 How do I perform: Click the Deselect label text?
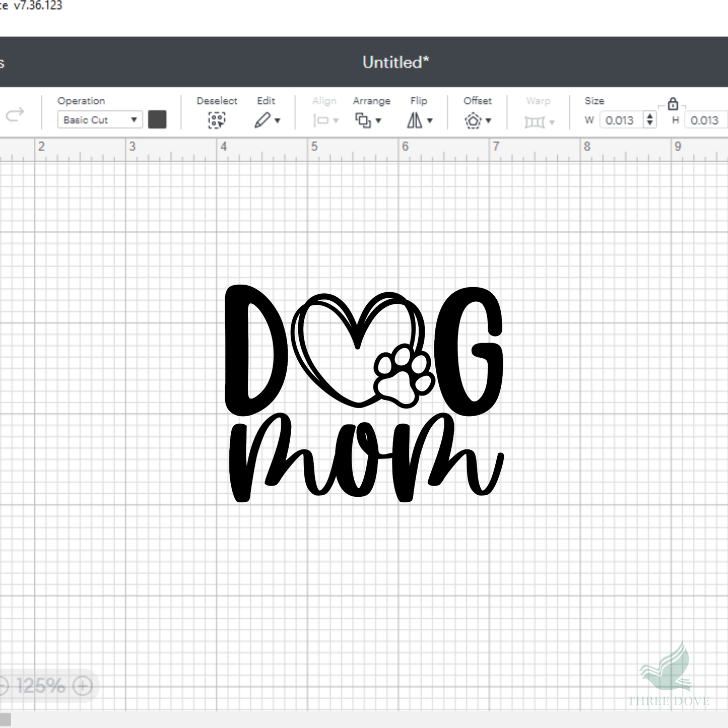217,101
